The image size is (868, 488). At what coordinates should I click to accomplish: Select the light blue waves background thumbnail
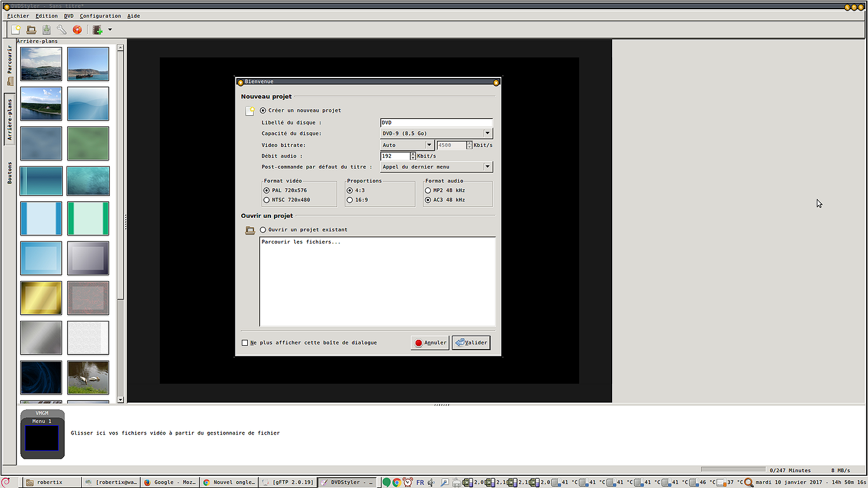(88, 104)
